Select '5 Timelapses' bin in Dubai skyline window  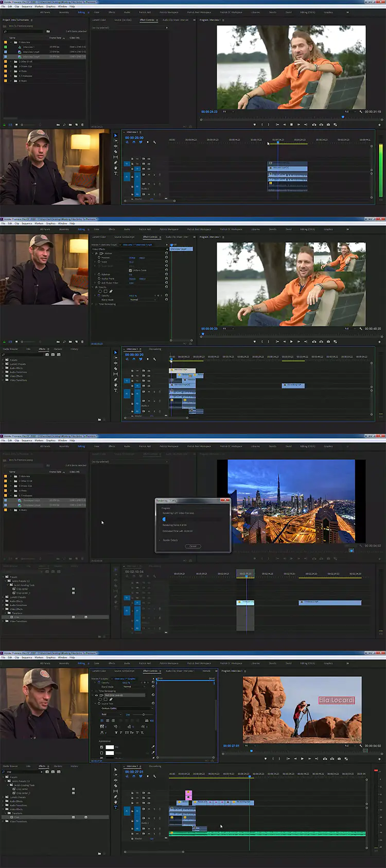click(x=26, y=495)
